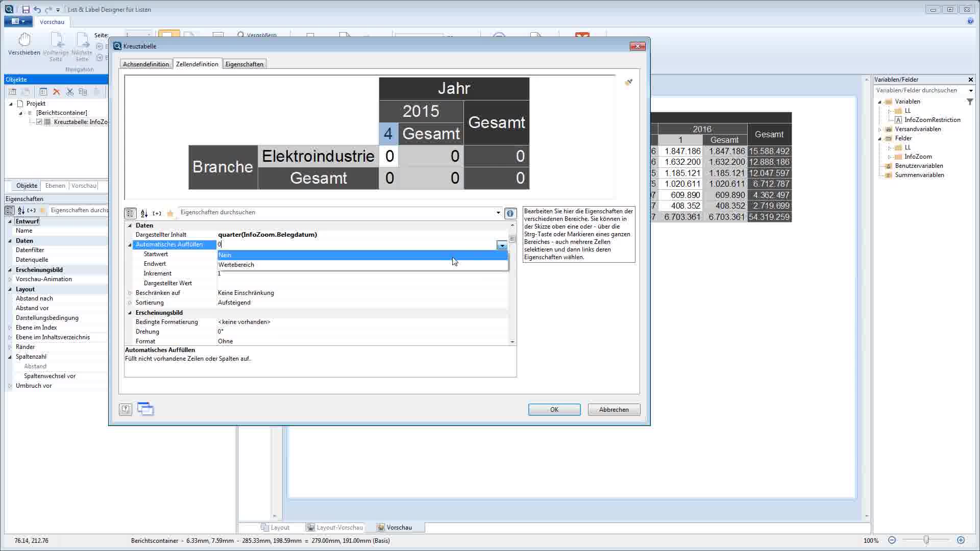Select the quarter cell '4' in sketch
The width and height of the screenshot is (980, 551).
point(388,134)
